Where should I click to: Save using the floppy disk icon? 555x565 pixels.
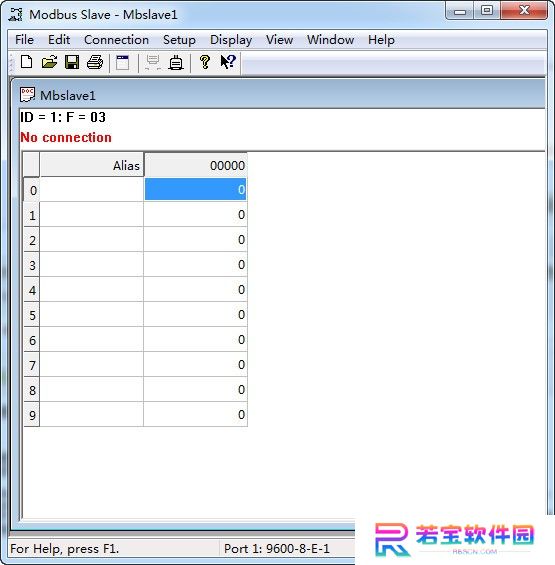click(x=72, y=62)
